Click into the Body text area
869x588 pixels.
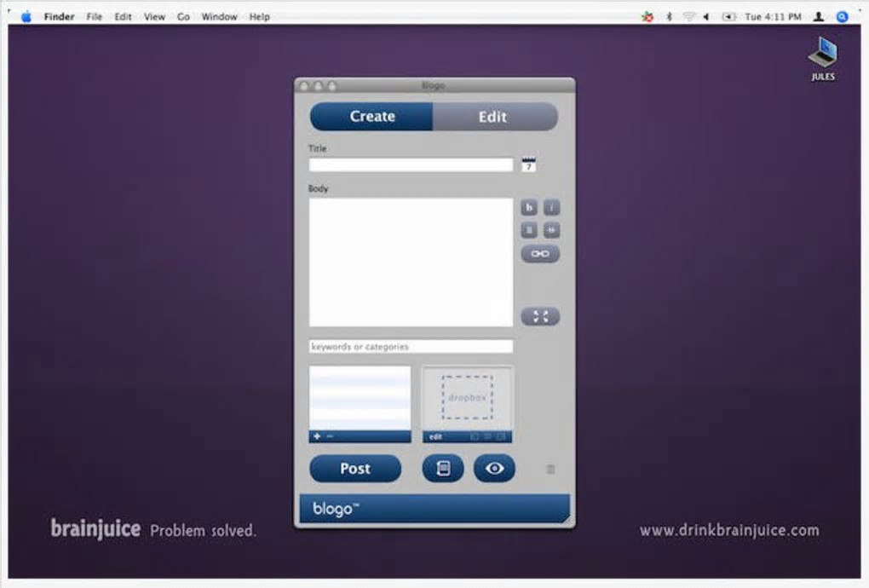411,262
